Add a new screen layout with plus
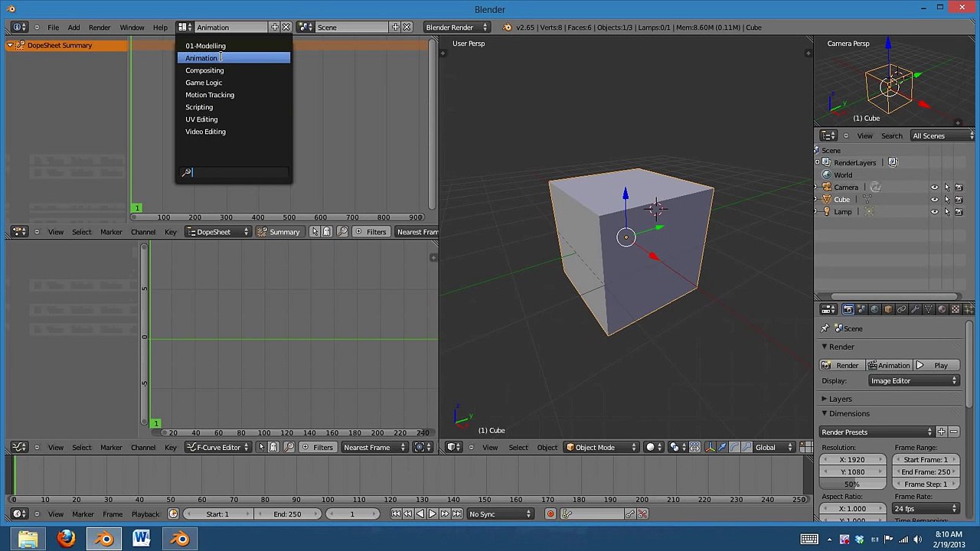 coord(274,28)
